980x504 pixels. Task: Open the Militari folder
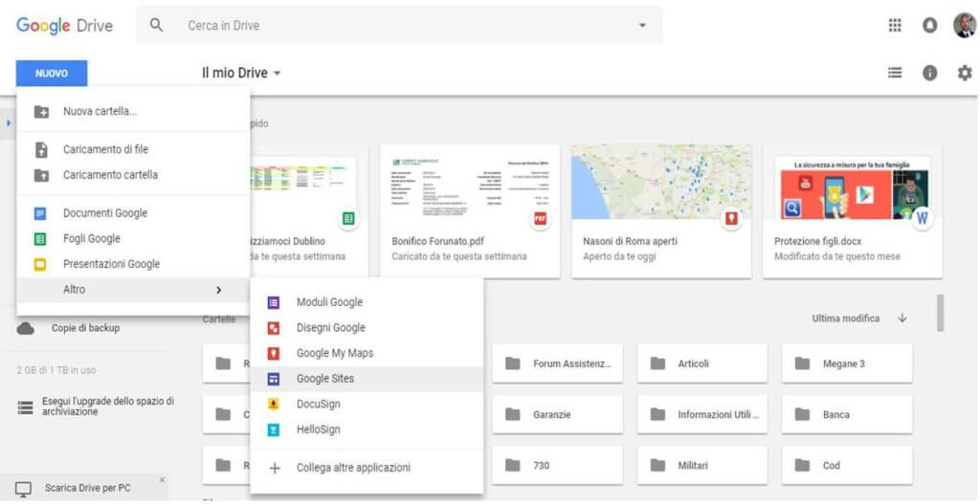pyautogui.click(x=702, y=466)
